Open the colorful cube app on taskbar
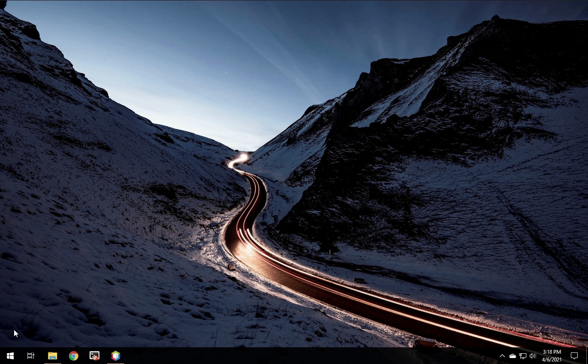Screen dimensions: 588x364 pyautogui.click(x=116, y=356)
